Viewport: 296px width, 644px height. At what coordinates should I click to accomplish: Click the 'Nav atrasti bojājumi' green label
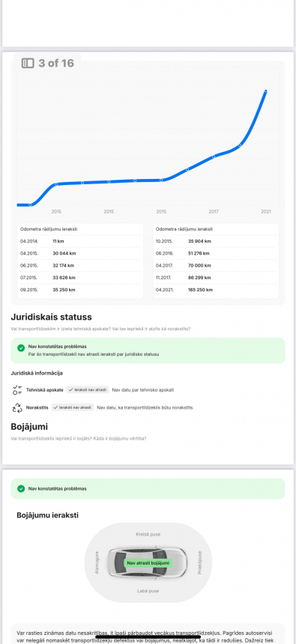click(x=148, y=563)
